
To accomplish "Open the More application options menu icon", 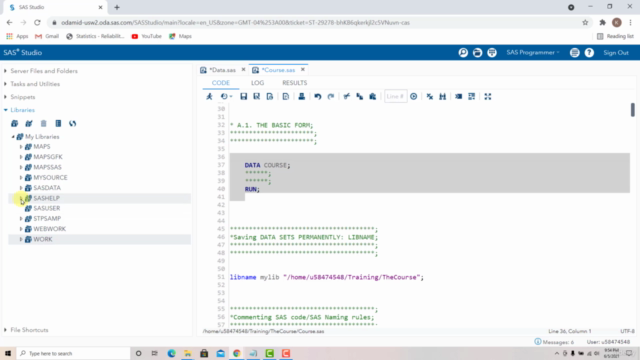I will tap(575, 53).
